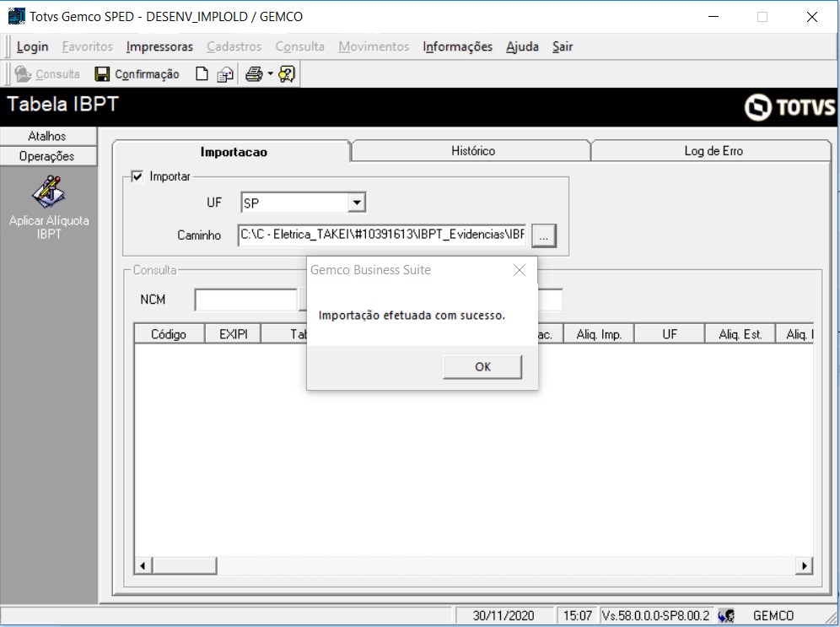Click version Vs.58.0.0.0-SP8.00.2 in status bar

pos(655,616)
